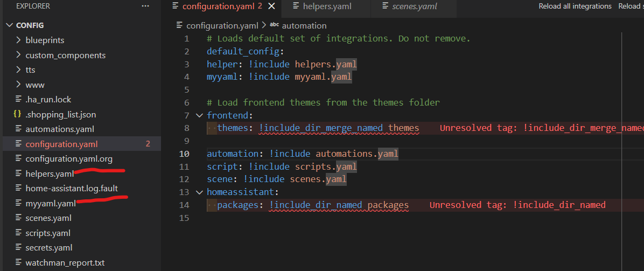The height and width of the screenshot is (271, 644).
Task: Open the Explorer more actions ellipsis
Action: click(145, 6)
